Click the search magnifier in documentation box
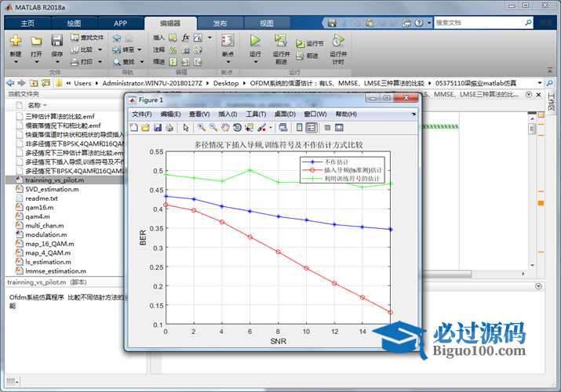This screenshot has height=392, width=561. pos(528,23)
